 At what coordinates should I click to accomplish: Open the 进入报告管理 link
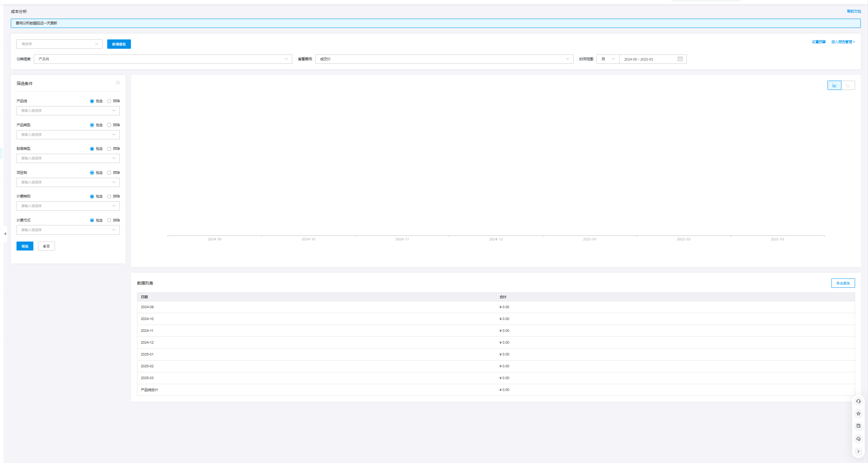(x=843, y=42)
